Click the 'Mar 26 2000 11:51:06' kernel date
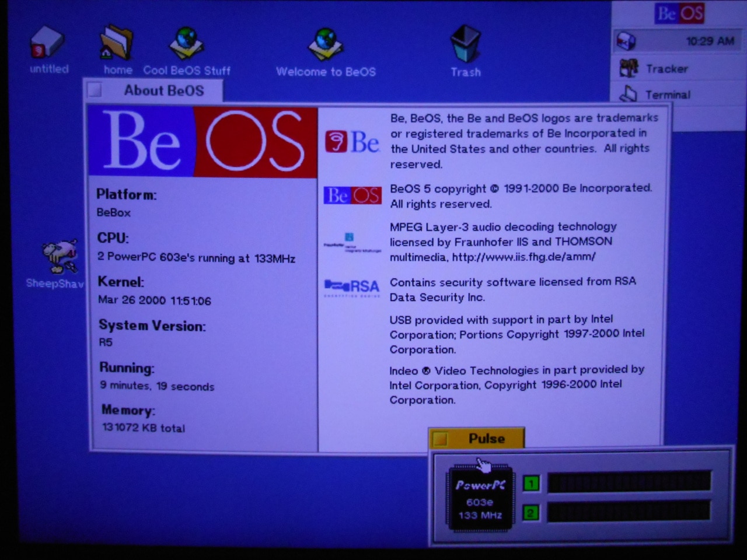 click(x=155, y=300)
